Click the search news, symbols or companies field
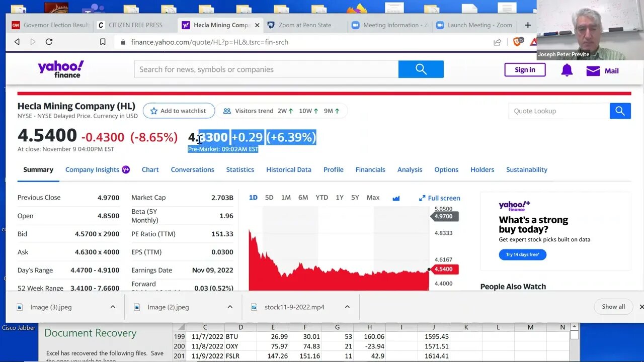The image size is (644, 362). point(266,69)
